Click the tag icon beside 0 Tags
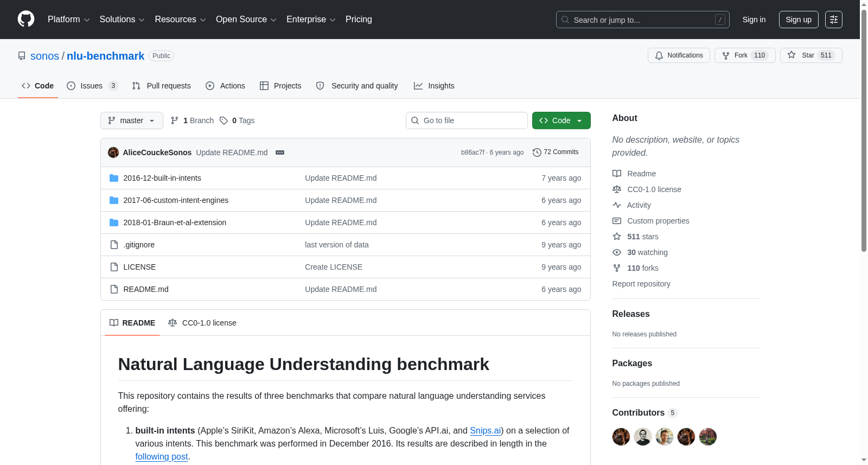This screenshot has height=465, width=868. point(224,120)
